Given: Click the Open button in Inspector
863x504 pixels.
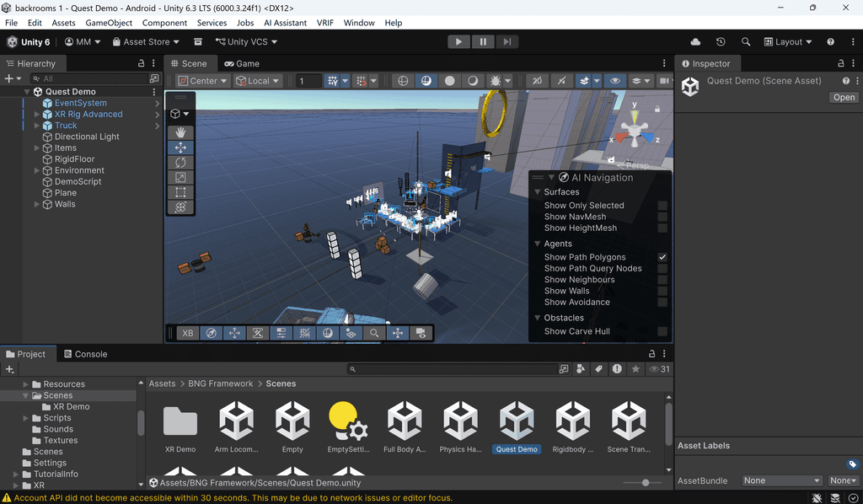Looking at the screenshot, I should point(844,98).
